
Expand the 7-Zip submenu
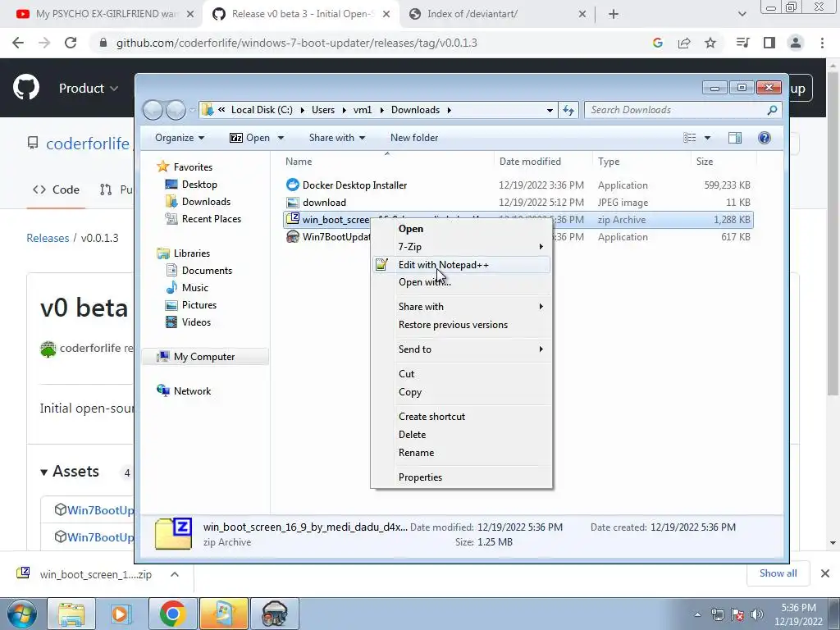(x=461, y=246)
